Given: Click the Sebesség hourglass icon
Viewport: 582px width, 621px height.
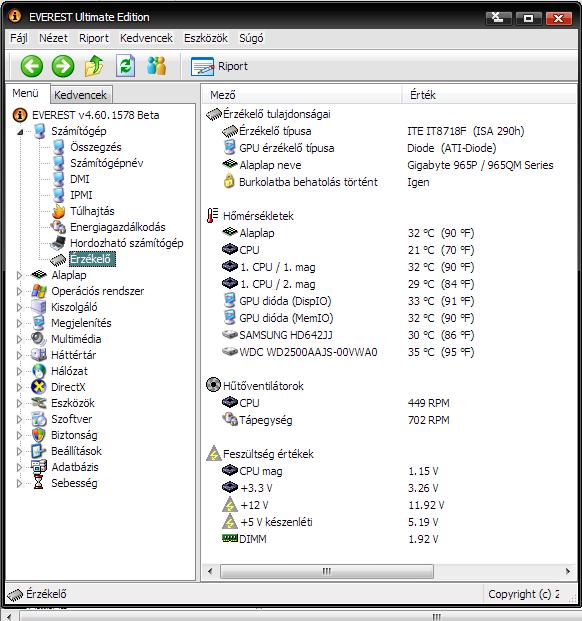Looking at the screenshot, I should coord(39,483).
